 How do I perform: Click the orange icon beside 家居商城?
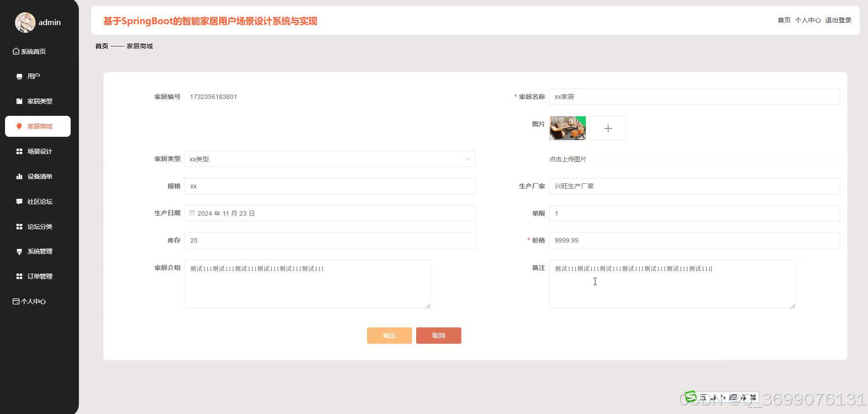point(19,126)
